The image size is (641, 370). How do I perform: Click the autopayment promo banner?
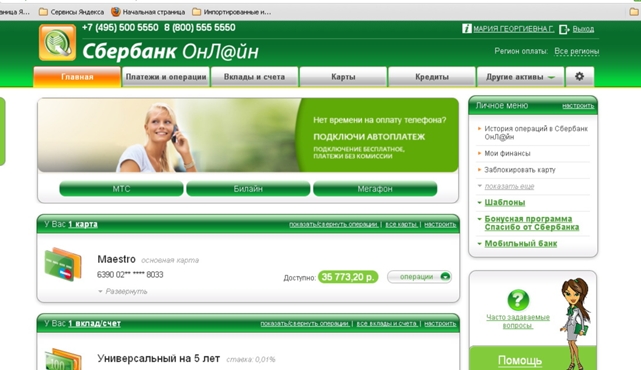click(x=248, y=135)
